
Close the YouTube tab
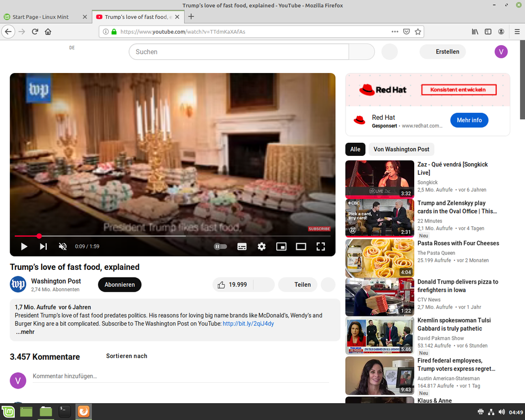tap(177, 17)
